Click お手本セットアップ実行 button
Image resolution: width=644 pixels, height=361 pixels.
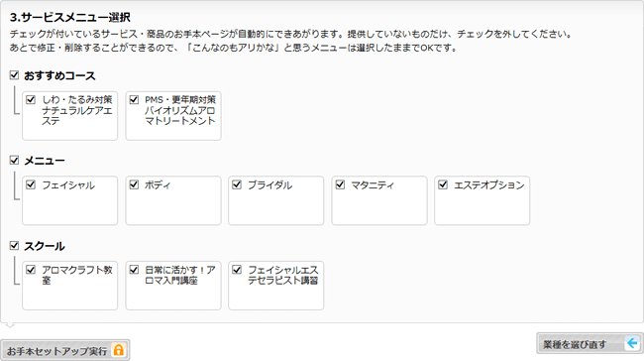(65, 350)
